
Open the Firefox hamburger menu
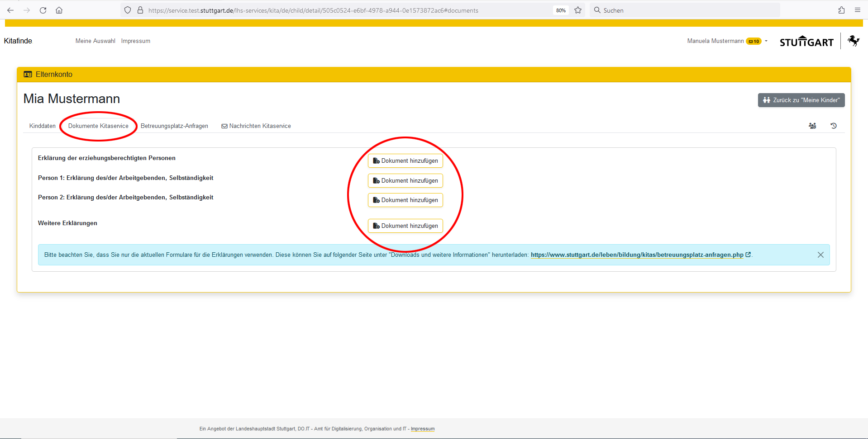coord(857,10)
